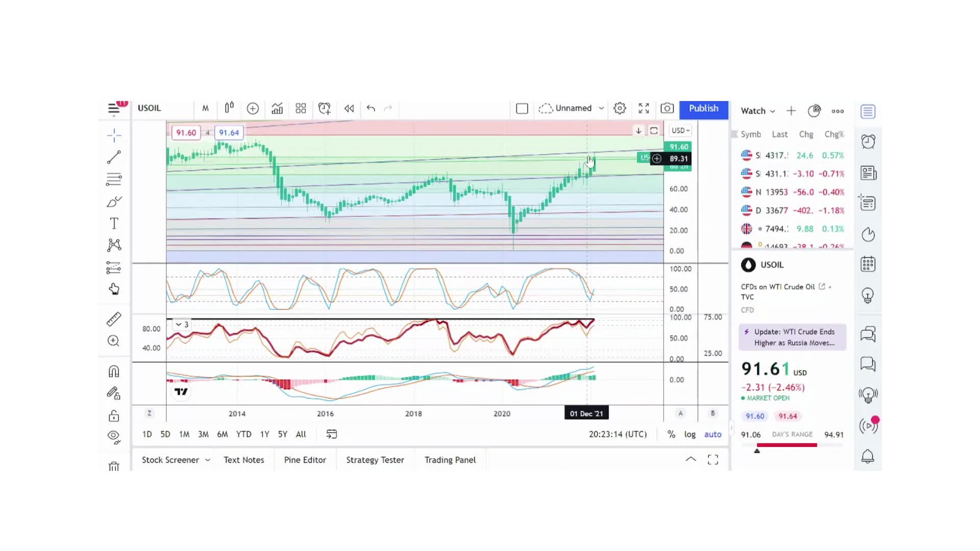The image size is (980, 551).
Task: Select the Text annotation tool
Action: 114,223
